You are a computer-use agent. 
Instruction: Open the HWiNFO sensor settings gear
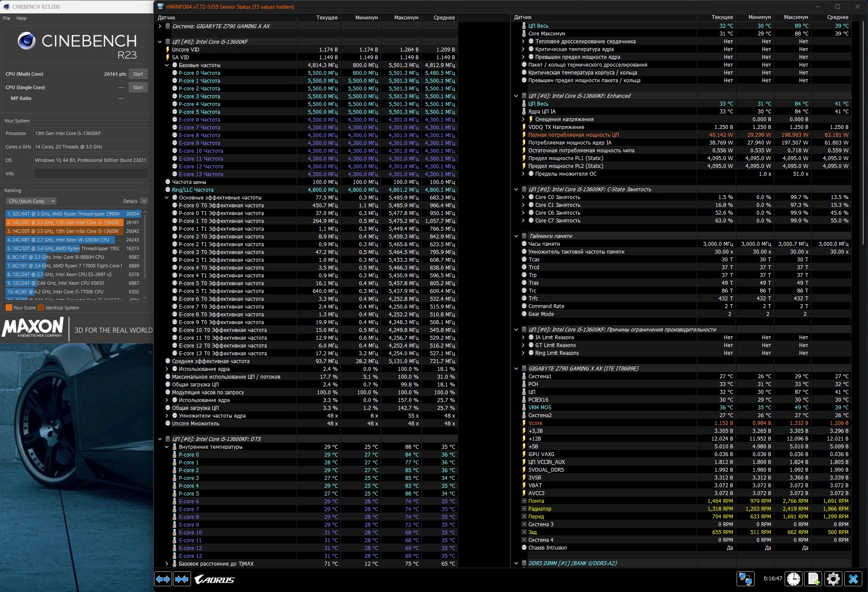(833, 579)
